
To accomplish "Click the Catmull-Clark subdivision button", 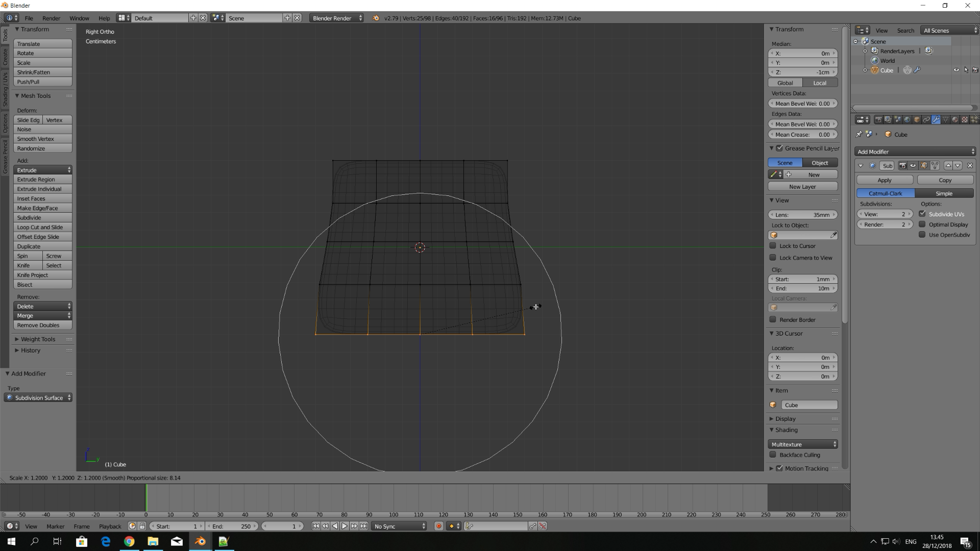I will 885,193.
